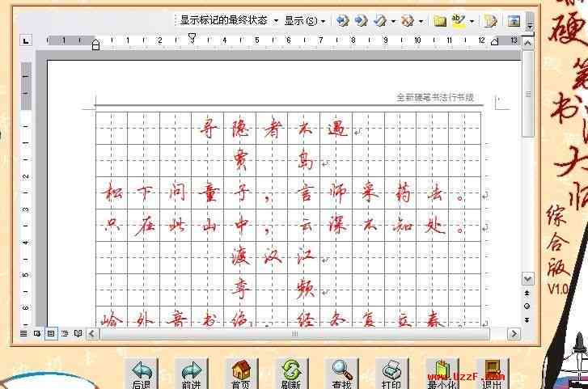
Task: Accept the selected change
Action: (380, 21)
